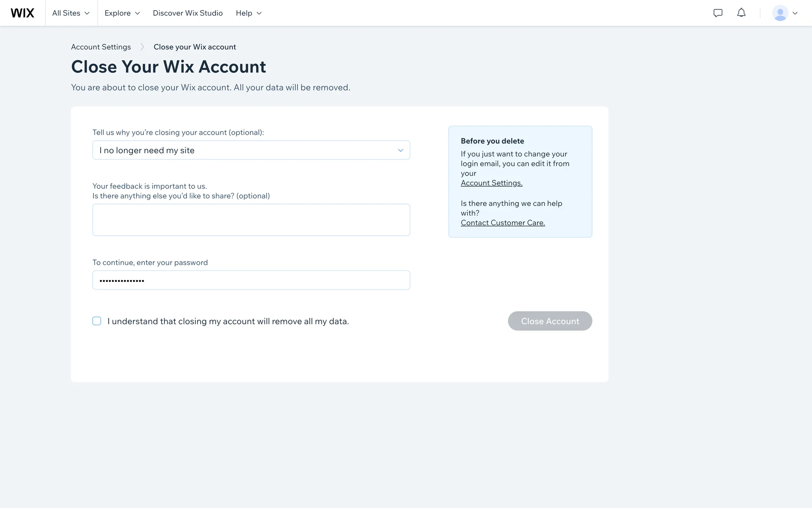Viewport: 812px width, 508px height.
Task: Click the Wix logo
Action: click(x=22, y=13)
